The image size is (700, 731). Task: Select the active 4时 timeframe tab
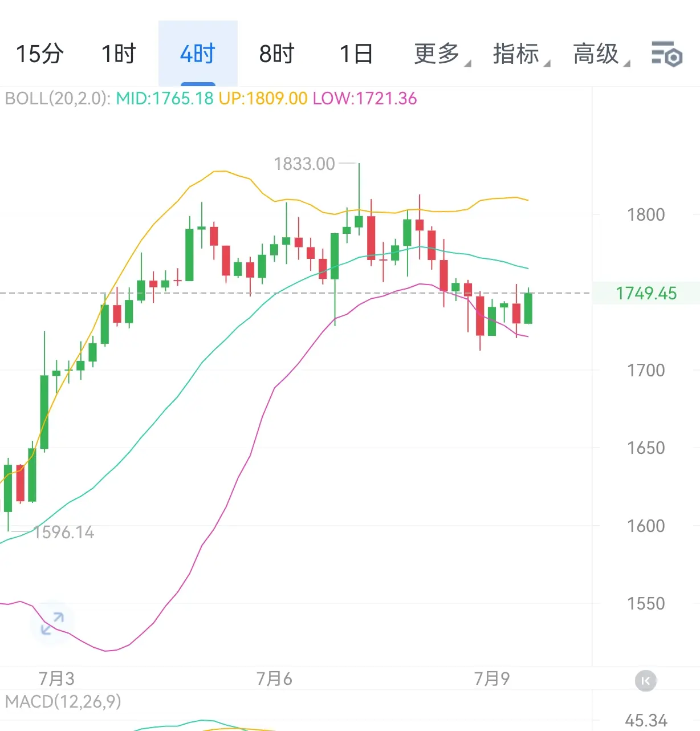(x=198, y=54)
